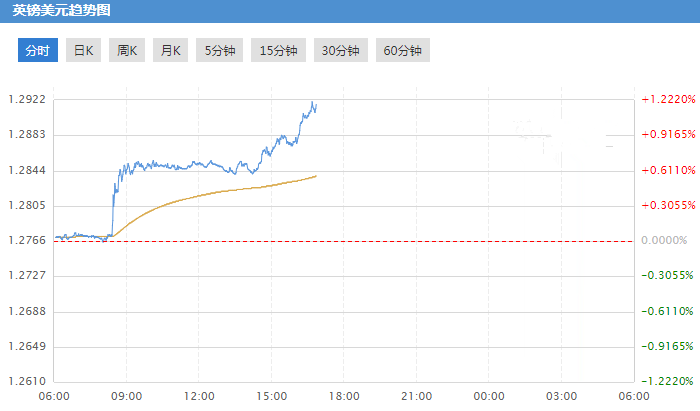Open the 周K weekly chart tab
The height and width of the screenshot is (411, 700).
(x=127, y=51)
